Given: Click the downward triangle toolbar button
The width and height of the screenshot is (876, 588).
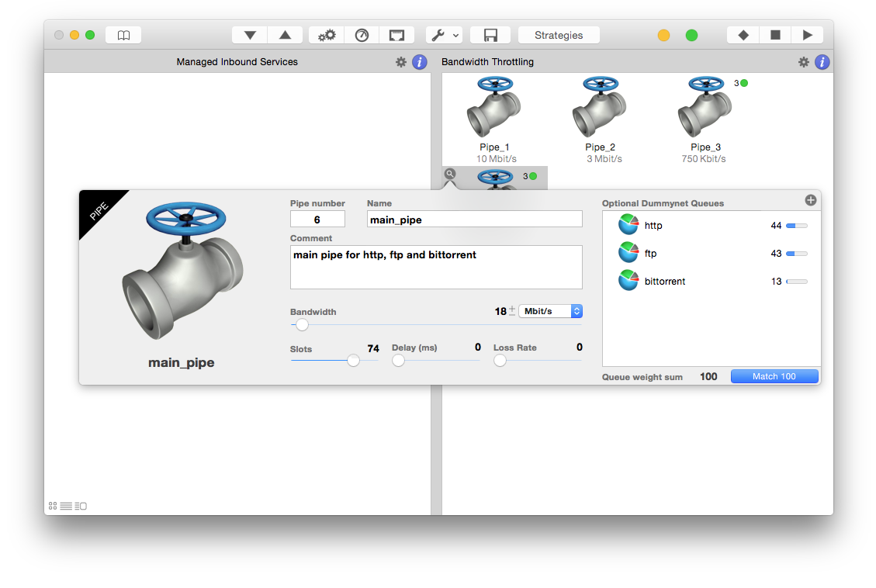Looking at the screenshot, I should [x=250, y=35].
